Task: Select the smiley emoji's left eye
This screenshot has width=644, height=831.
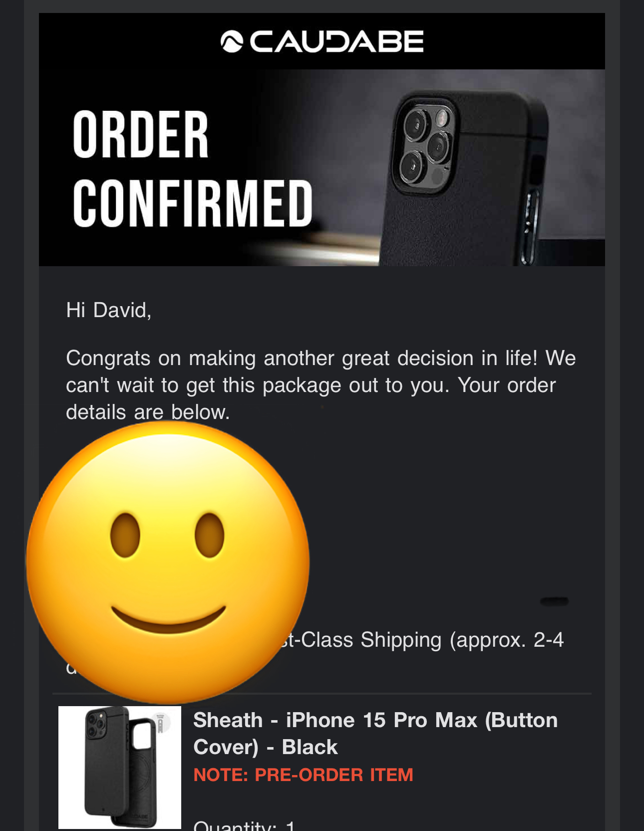Action: coord(125,535)
